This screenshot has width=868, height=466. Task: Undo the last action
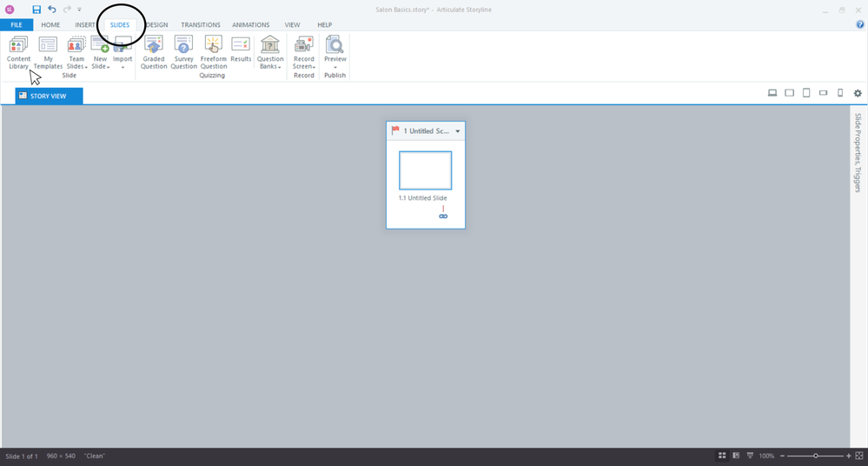52,10
